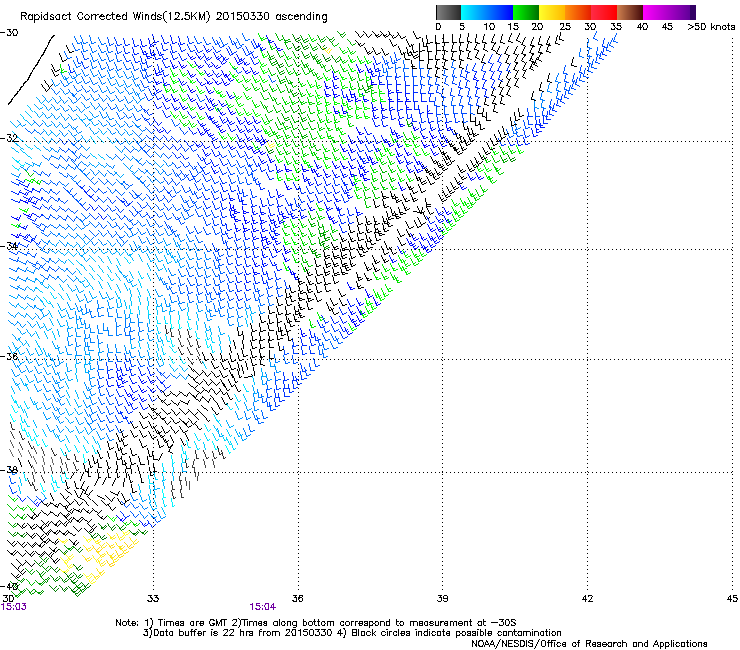Screen dimensions: 740x650
Task: Click the gray 0-5 knots legend swatch
Action: click(x=448, y=12)
